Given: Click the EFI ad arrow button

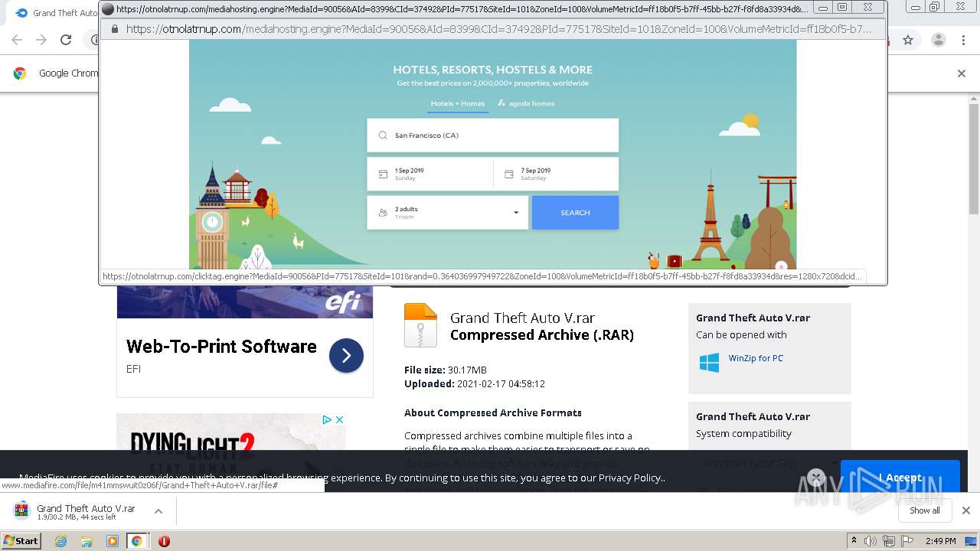Looking at the screenshot, I should [346, 356].
